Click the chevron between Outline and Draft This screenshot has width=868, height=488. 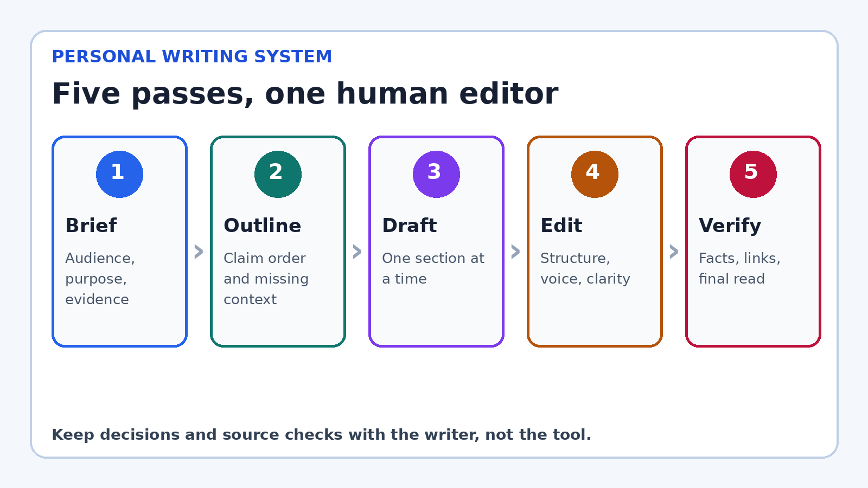pyautogui.click(x=357, y=252)
